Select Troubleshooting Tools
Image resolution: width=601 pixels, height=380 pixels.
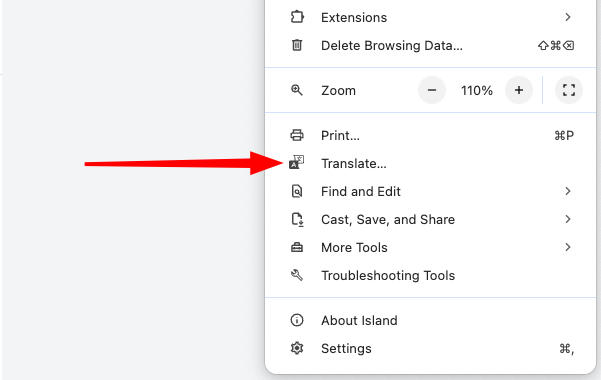[430, 275]
